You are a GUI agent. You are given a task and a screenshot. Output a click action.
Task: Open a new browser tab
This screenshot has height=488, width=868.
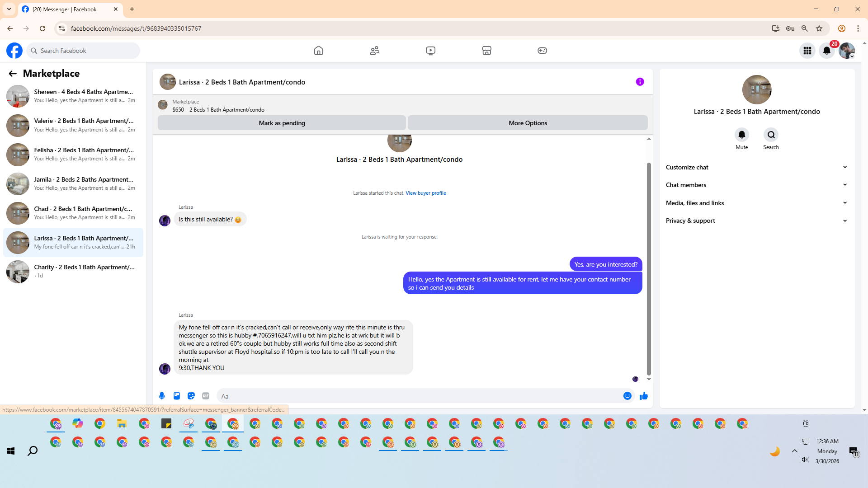click(132, 9)
